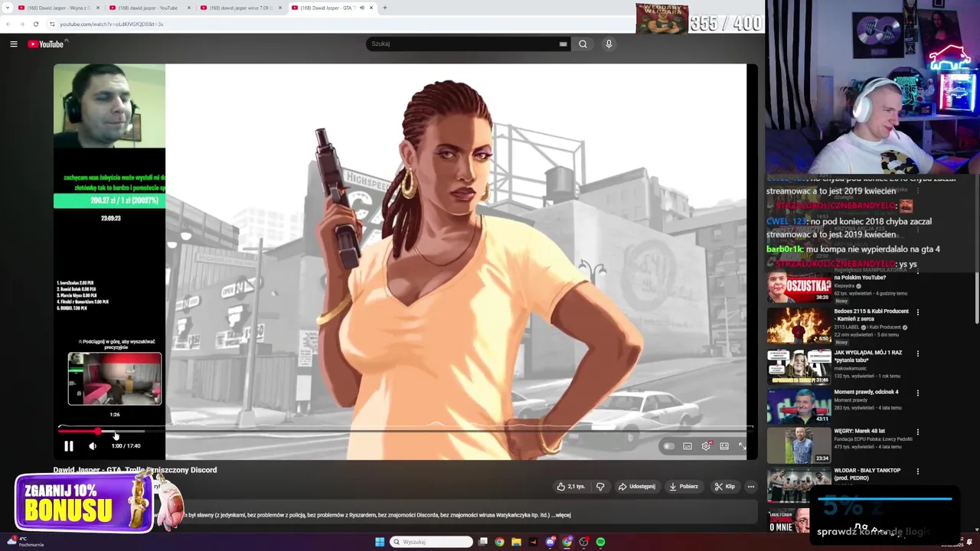The width and height of the screenshot is (980, 551).
Task: Enter fullscreen mode
Action: tap(742, 446)
